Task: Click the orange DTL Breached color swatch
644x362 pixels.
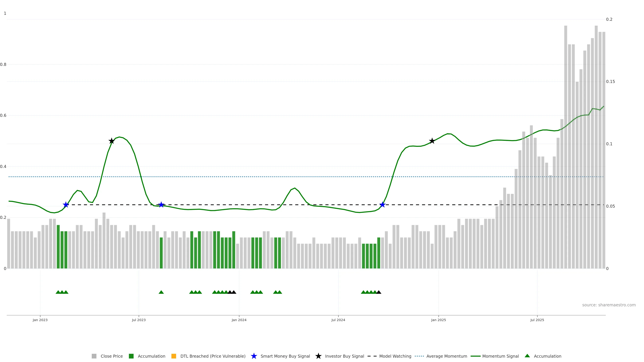Action: point(174,356)
